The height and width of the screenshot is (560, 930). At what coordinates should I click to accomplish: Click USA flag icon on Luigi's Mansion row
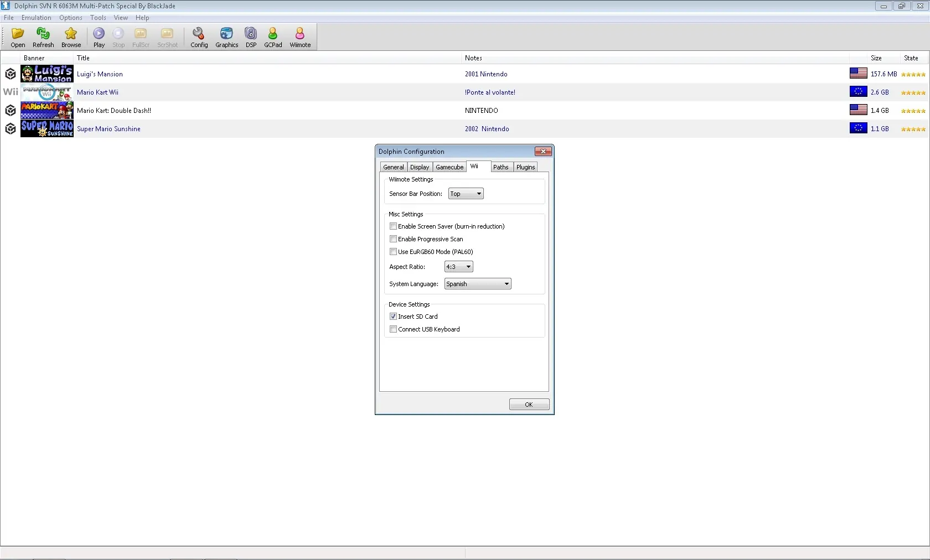click(x=858, y=73)
